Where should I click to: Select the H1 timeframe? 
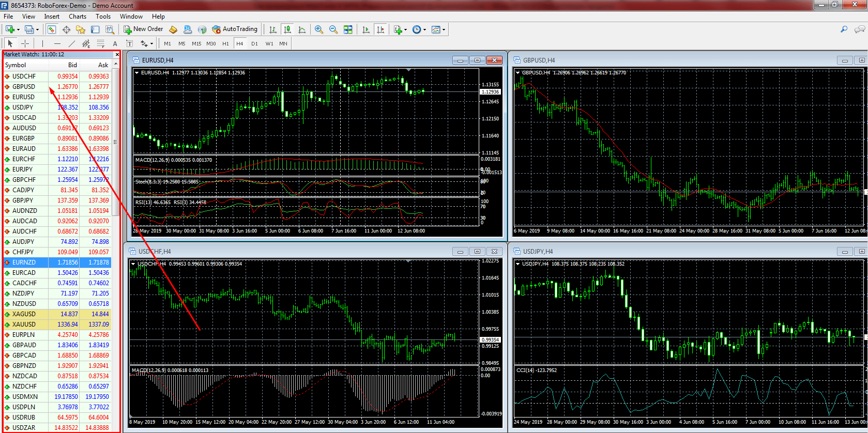(225, 44)
